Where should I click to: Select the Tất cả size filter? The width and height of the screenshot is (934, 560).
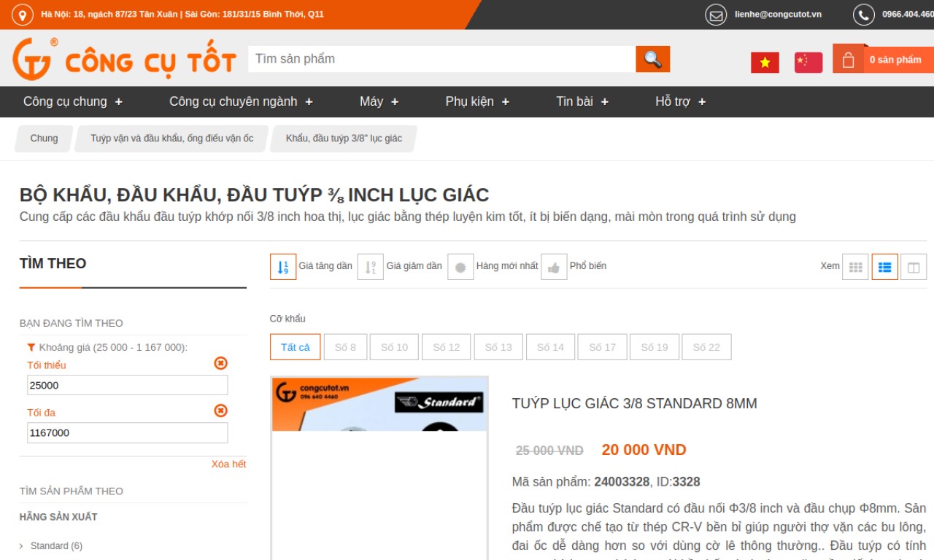pos(296,347)
